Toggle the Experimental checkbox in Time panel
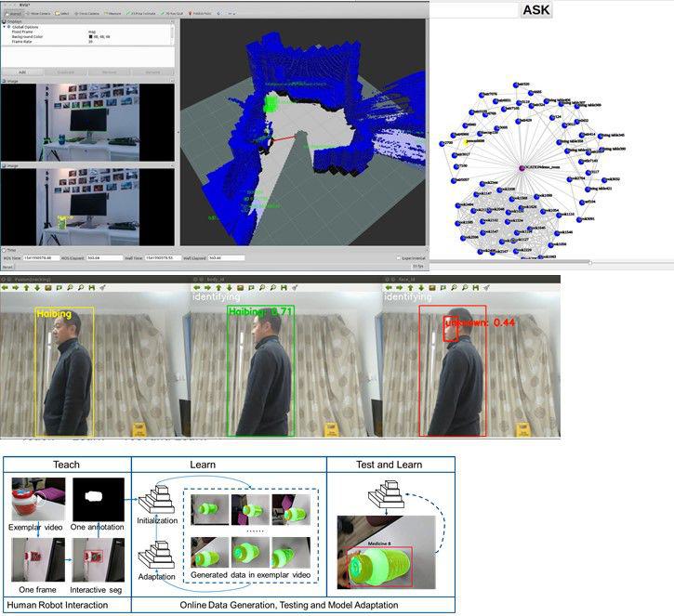This screenshot has width=674, height=616. 400,257
